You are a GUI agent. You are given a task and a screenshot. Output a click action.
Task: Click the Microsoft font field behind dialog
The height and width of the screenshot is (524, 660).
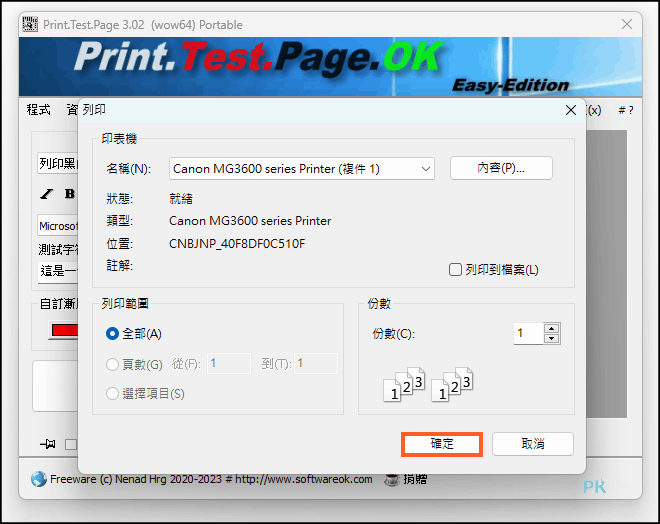[58, 226]
